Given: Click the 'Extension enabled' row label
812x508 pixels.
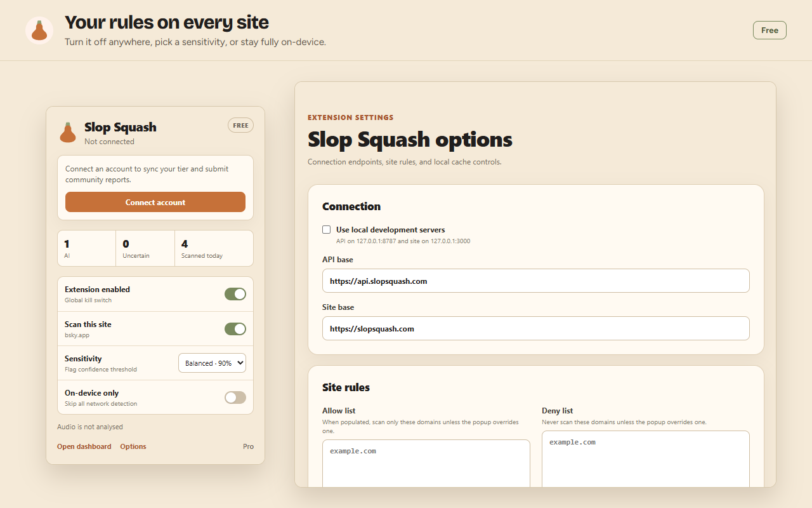Looking at the screenshot, I should coord(97,290).
